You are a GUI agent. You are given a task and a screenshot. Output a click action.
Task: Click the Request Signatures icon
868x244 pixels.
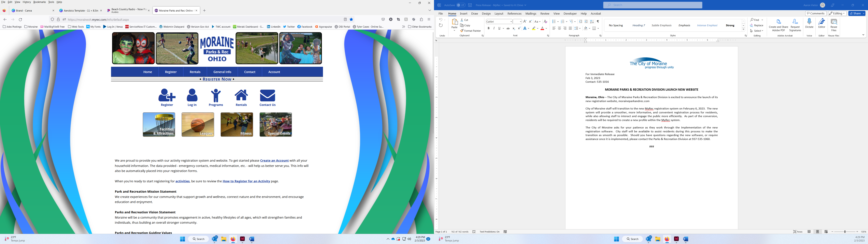point(795,25)
